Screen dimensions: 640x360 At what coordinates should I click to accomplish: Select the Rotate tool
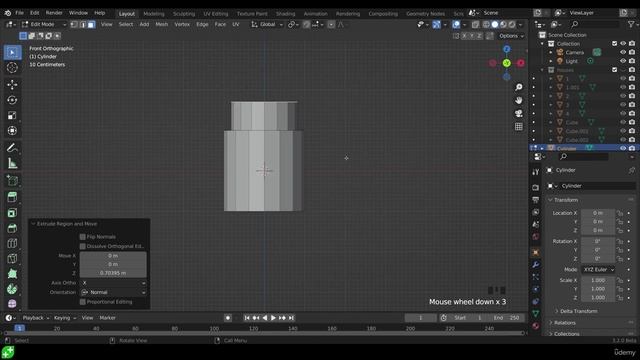coord(12,100)
